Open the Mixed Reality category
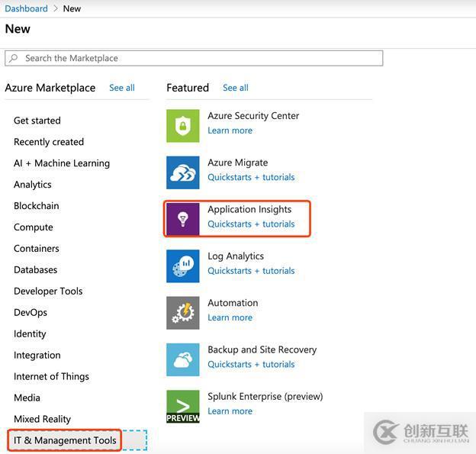476x454 pixels. click(x=42, y=420)
